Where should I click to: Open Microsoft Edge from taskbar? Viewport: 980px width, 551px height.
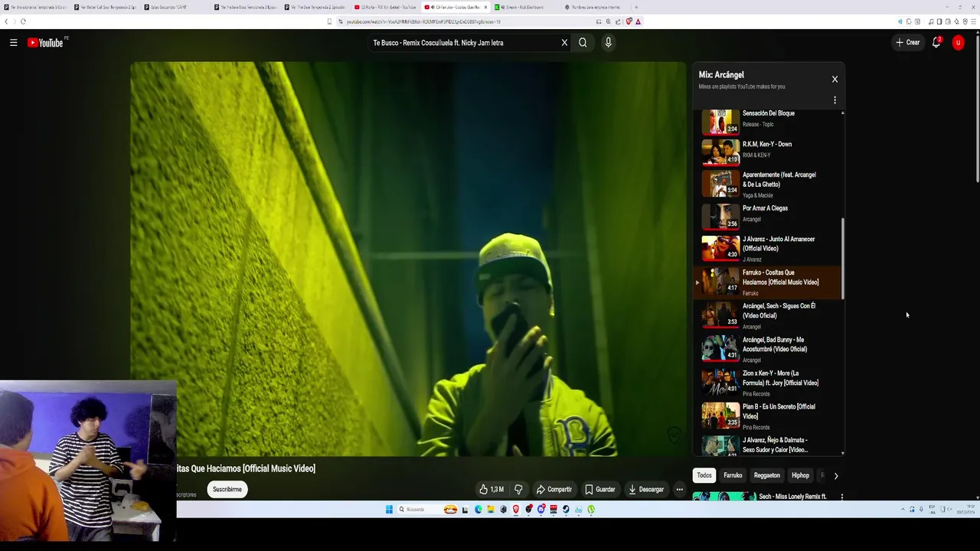tap(479, 510)
